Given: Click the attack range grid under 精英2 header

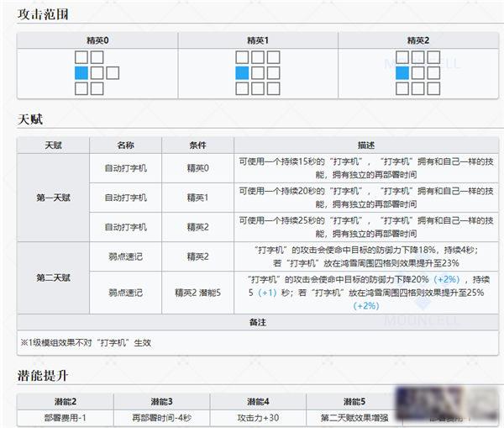Looking at the screenshot, I should [x=417, y=73].
